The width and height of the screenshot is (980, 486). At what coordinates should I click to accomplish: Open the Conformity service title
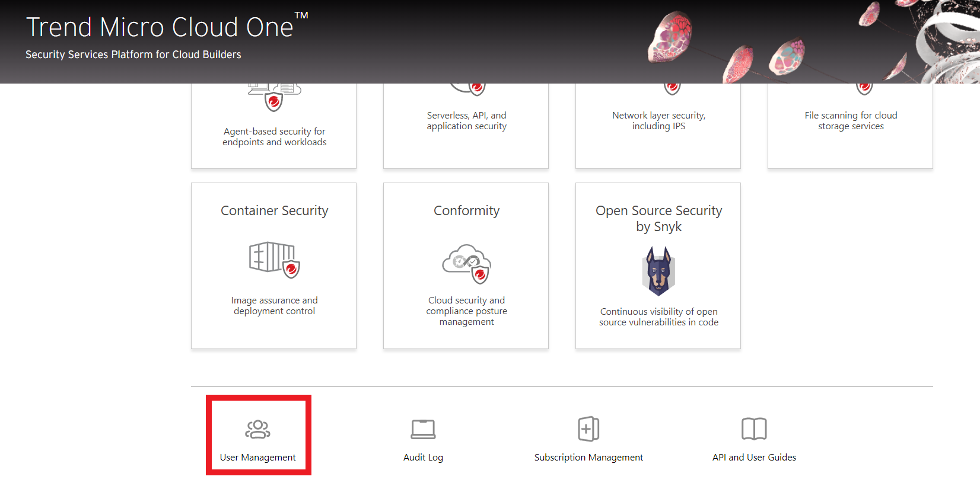tap(466, 211)
